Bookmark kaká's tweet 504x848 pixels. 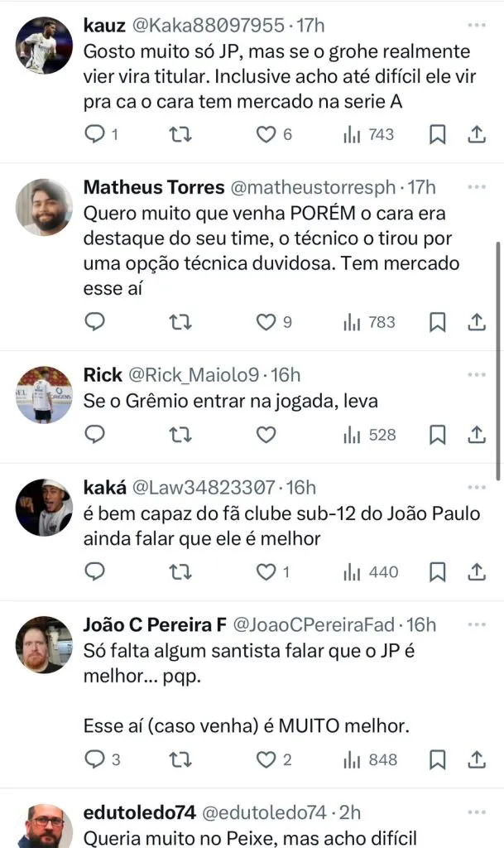(x=437, y=572)
